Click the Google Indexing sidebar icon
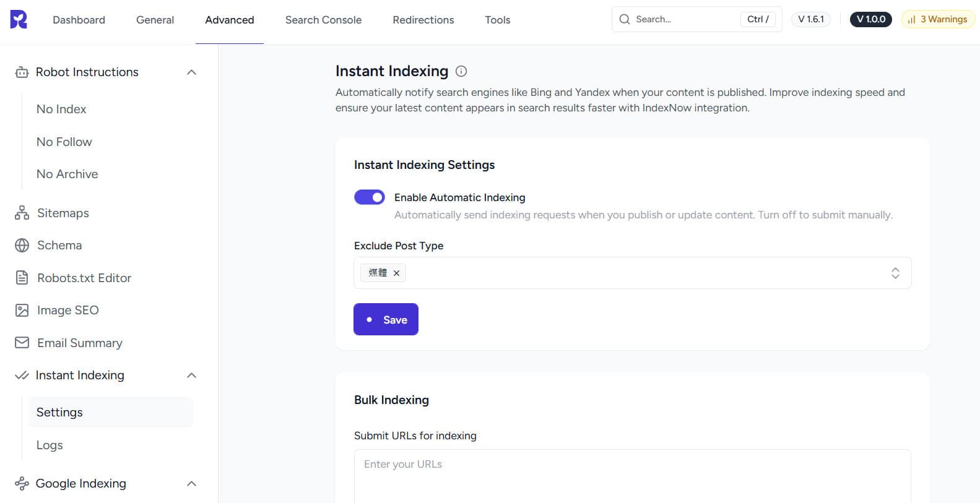 coord(22,484)
